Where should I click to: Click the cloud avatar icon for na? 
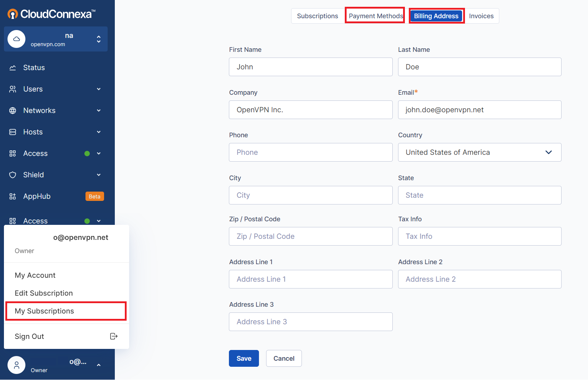point(16,39)
